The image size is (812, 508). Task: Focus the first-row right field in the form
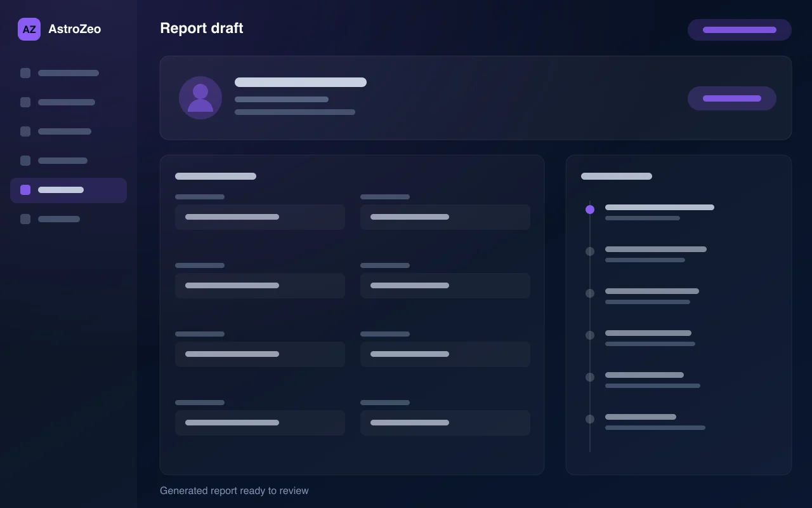click(445, 217)
